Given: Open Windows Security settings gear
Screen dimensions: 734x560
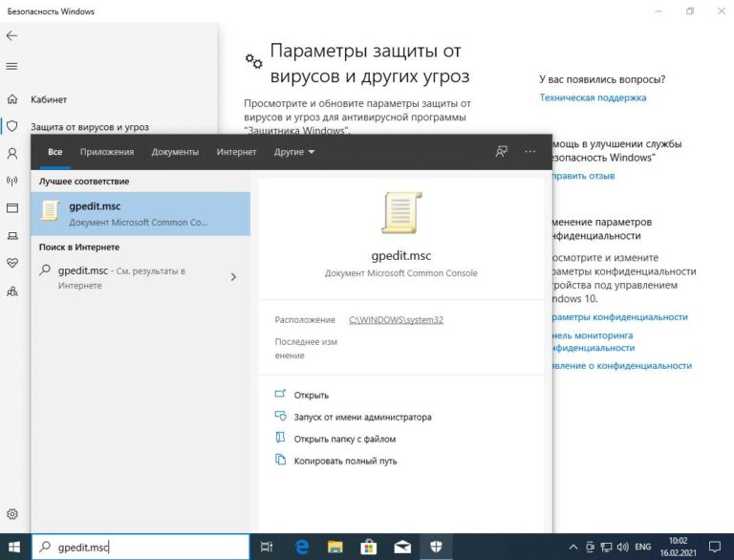Looking at the screenshot, I should (x=12, y=514).
